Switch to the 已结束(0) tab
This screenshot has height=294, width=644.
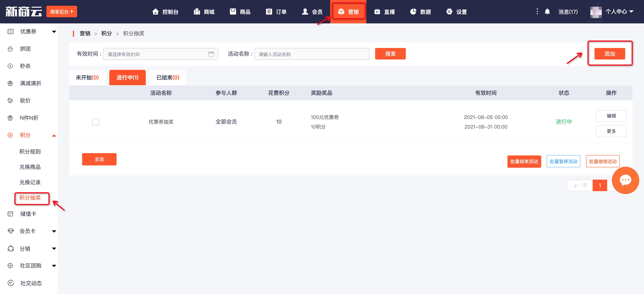click(x=168, y=78)
